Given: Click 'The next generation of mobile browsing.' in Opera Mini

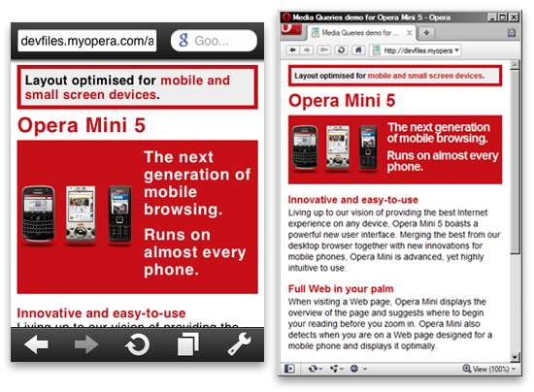Looking at the screenshot, I should [197, 183].
